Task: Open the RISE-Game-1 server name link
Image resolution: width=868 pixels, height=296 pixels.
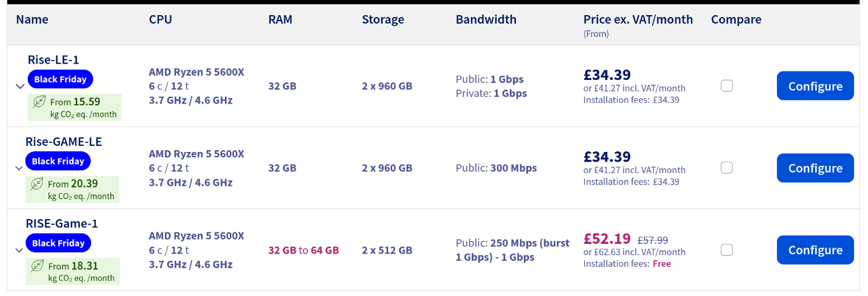Action: pos(62,223)
